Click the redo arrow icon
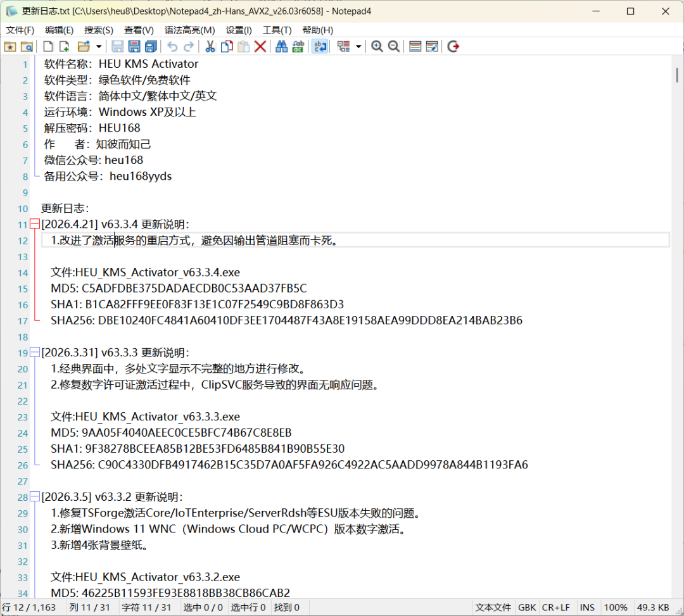This screenshot has height=616, width=684. 189,47
